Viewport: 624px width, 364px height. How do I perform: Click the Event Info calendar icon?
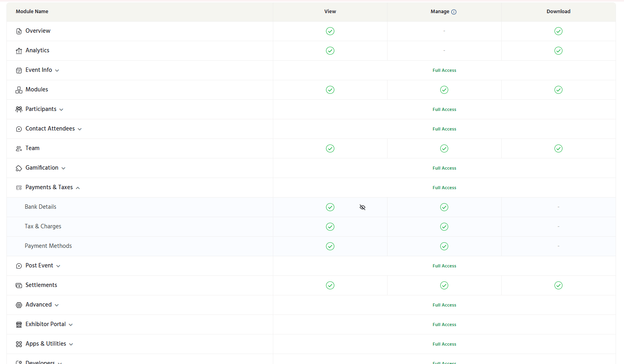pyautogui.click(x=19, y=70)
